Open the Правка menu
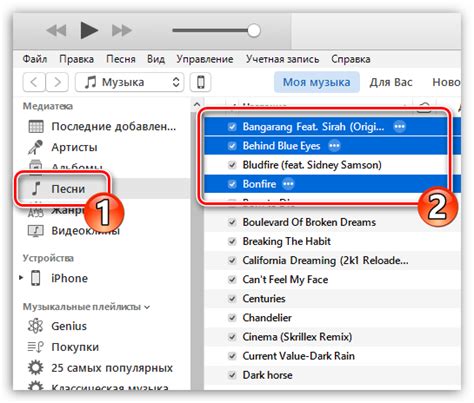 coord(76,59)
